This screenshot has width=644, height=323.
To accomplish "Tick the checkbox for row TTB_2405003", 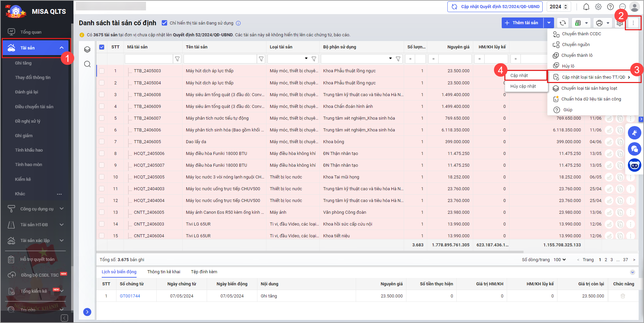I will (102, 71).
